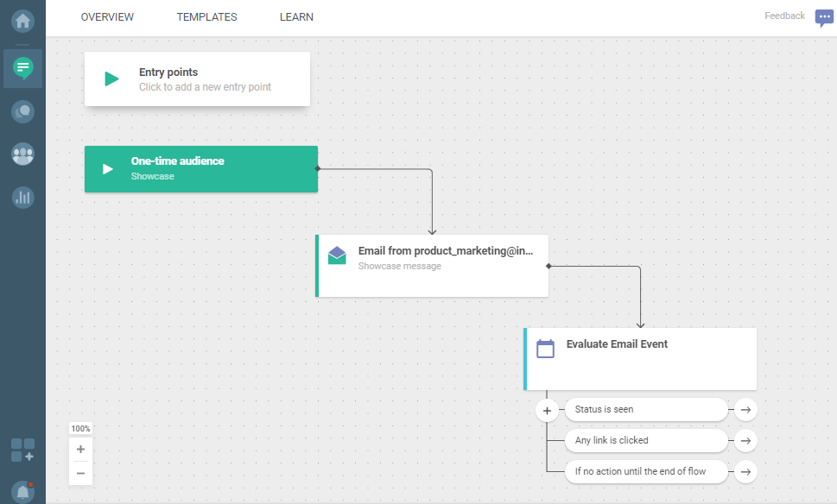Click arrow next to Status is seen
The image size is (837, 504).
pyautogui.click(x=745, y=410)
